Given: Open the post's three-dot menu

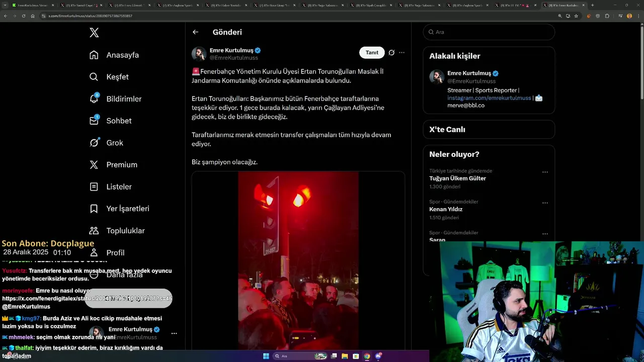Looking at the screenshot, I should [x=401, y=52].
